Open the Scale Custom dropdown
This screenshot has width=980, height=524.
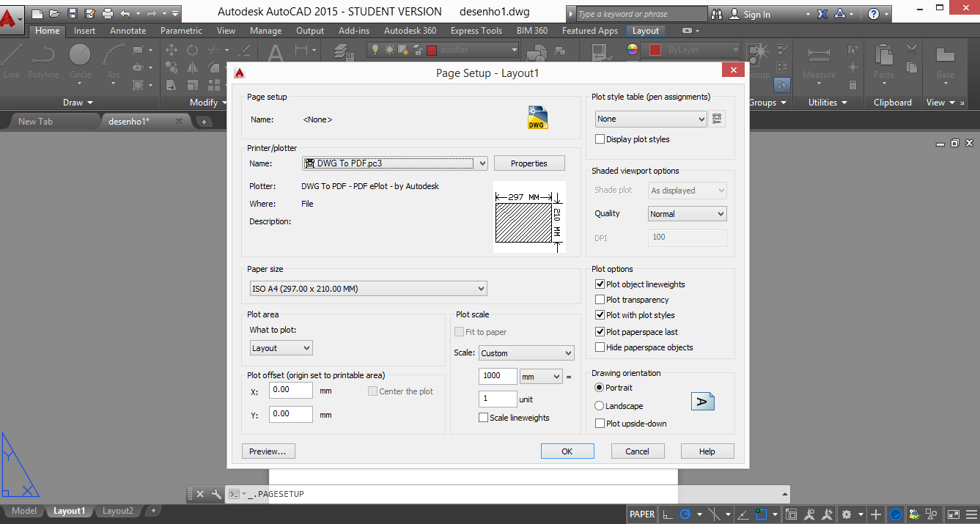point(526,353)
